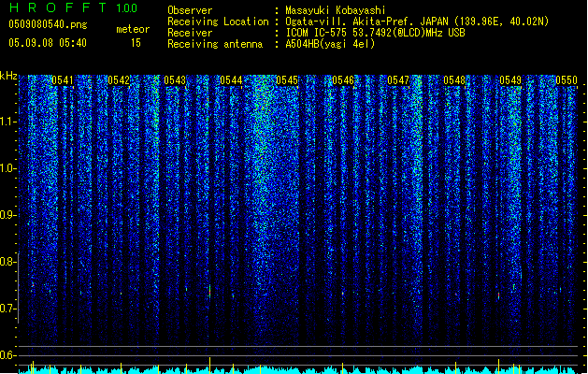Click the A504HB(yagi 4el) antenna value
Screen dimensions: 588x374
click(x=330, y=44)
